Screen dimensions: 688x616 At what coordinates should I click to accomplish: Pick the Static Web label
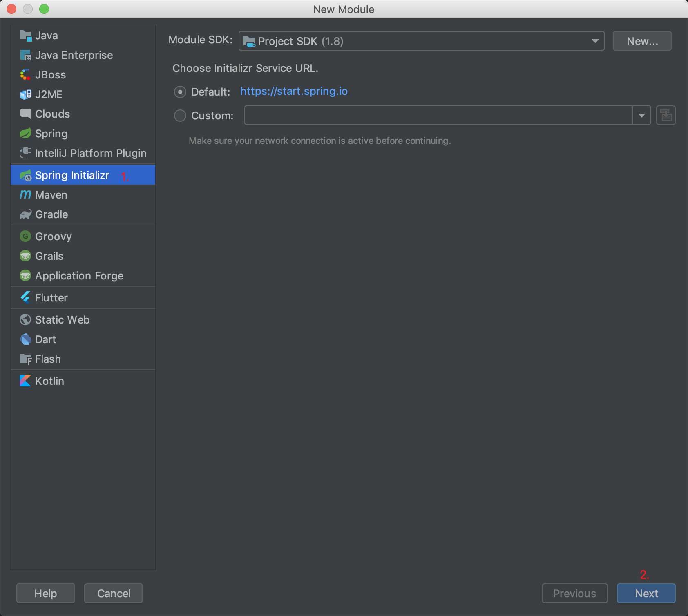pos(63,320)
